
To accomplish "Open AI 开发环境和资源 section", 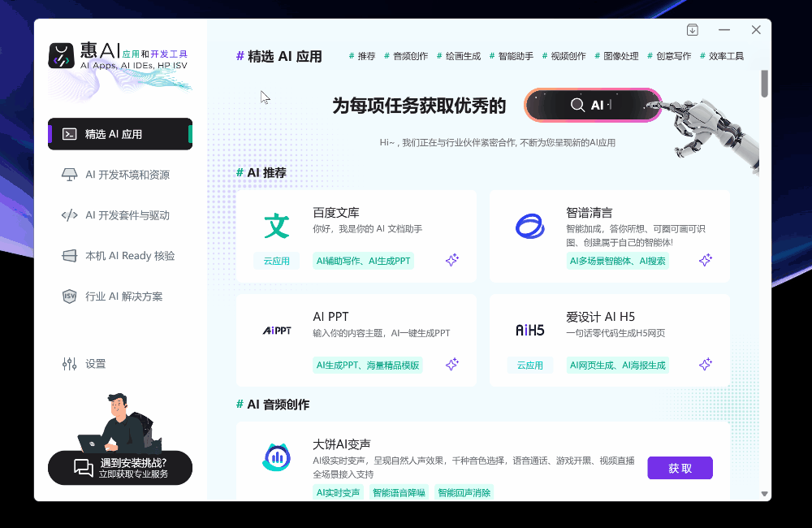I will [x=120, y=175].
